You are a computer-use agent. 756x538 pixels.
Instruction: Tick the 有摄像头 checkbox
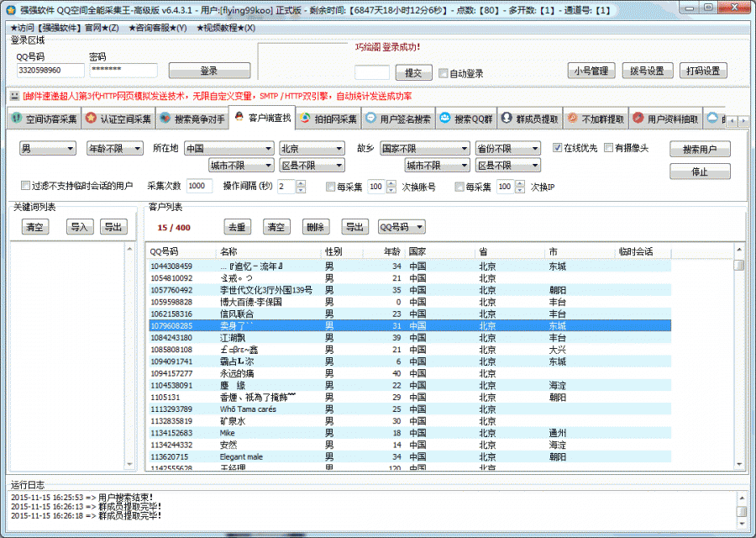coord(608,148)
